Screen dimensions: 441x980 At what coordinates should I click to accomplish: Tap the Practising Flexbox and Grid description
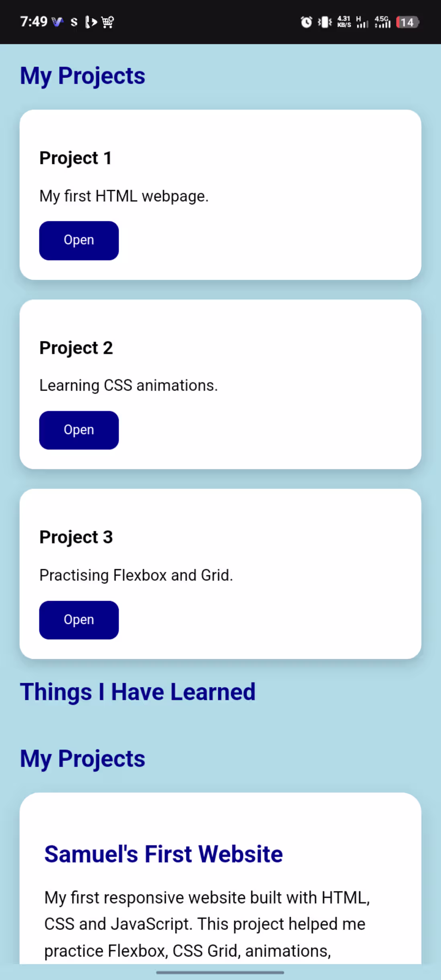[136, 575]
